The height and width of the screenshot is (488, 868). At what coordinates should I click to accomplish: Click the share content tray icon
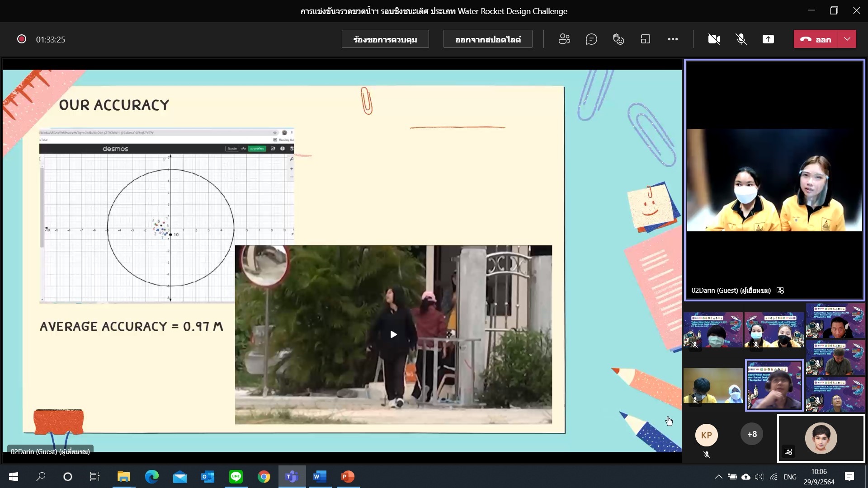coord(768,39)
